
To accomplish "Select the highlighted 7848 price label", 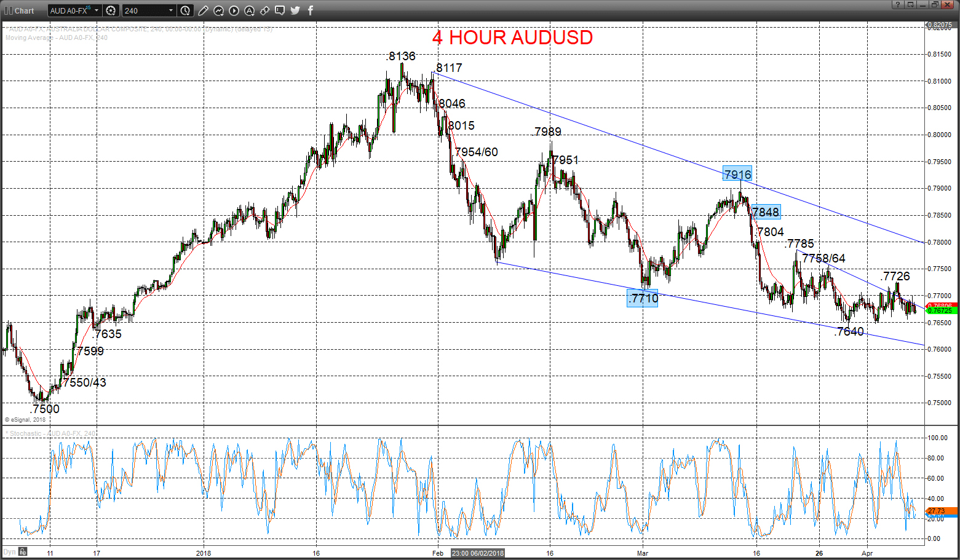I will 766,212.
